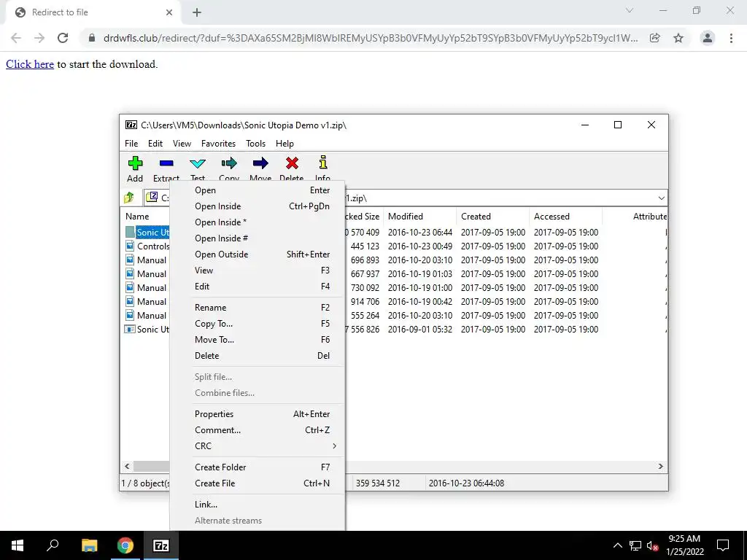The height and width of the screenshot is (560, 747).
Task: Choose Properties in context menu
Action: pos(258,414)
